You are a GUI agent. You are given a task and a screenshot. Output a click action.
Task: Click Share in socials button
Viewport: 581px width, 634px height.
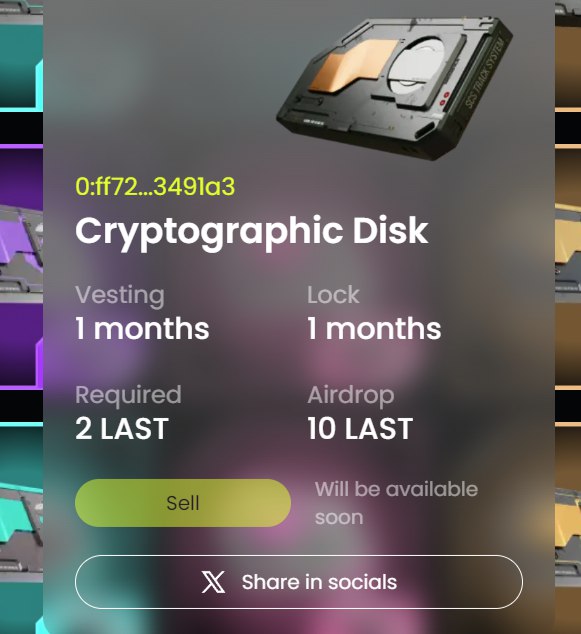pyautogui.click(x=299, y=582)
